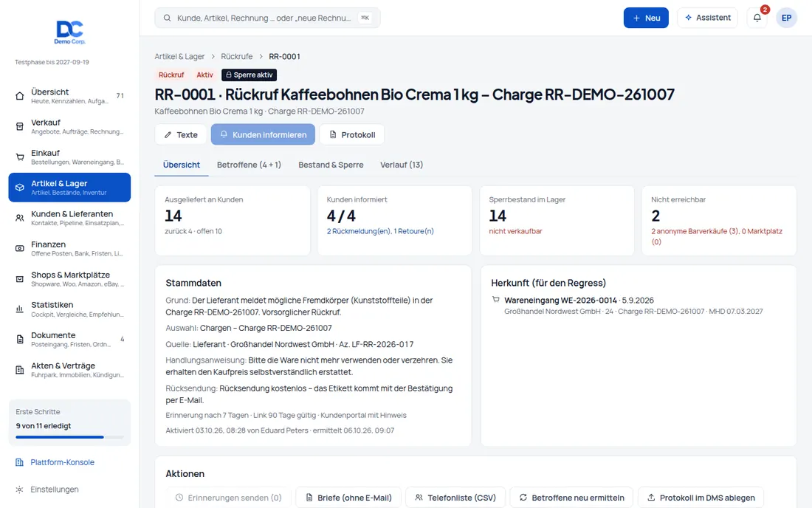Click the Aktiv status badge
Viewport: 812px width, 508px height.
(204, 75)
